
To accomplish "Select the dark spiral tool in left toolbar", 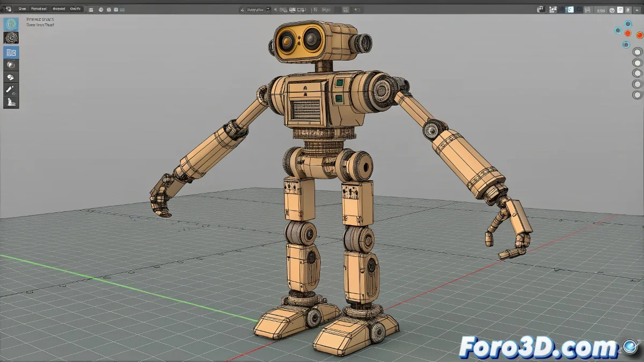I will tap(11, 37).
